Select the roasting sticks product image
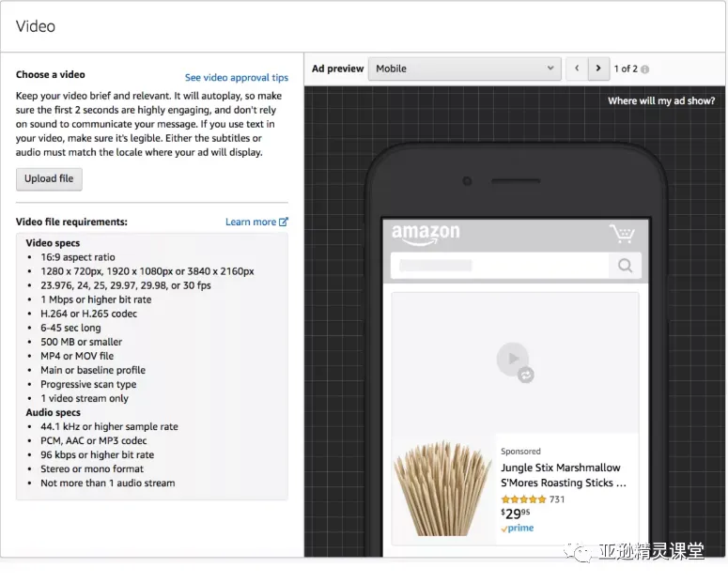 [x=442, y=488]
